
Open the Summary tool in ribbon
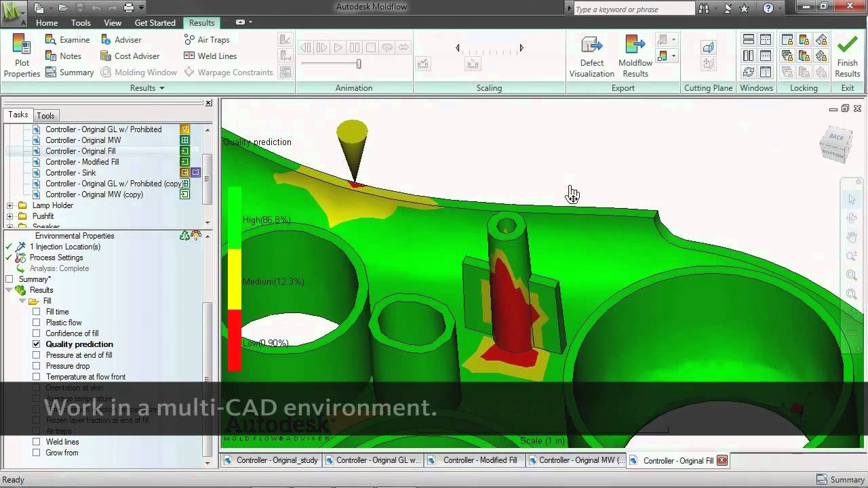pos(70,73)
